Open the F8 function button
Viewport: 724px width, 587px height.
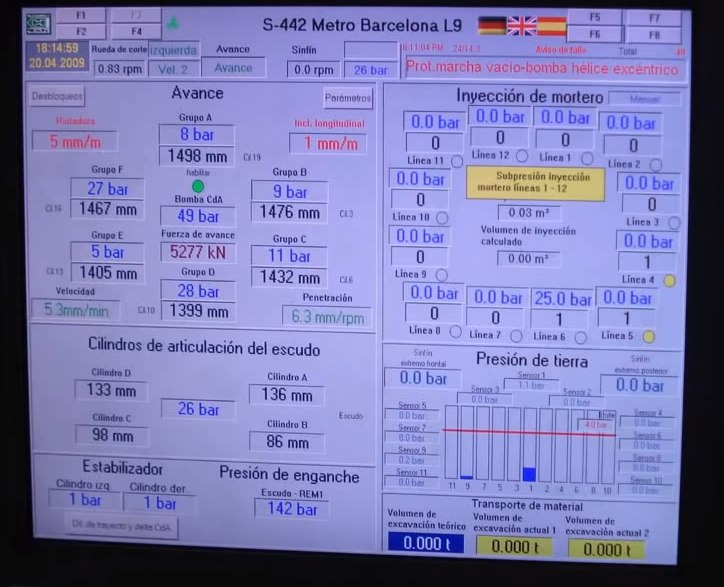pos(654,35)
